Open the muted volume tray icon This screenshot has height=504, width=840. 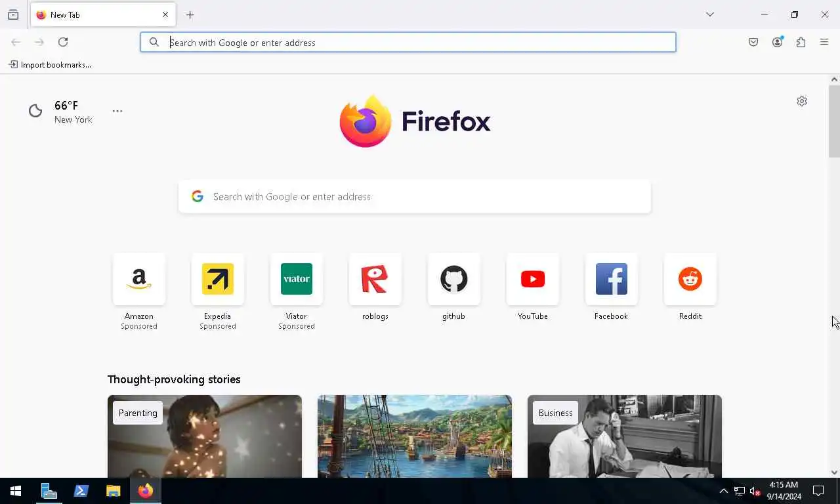(755, 491)
